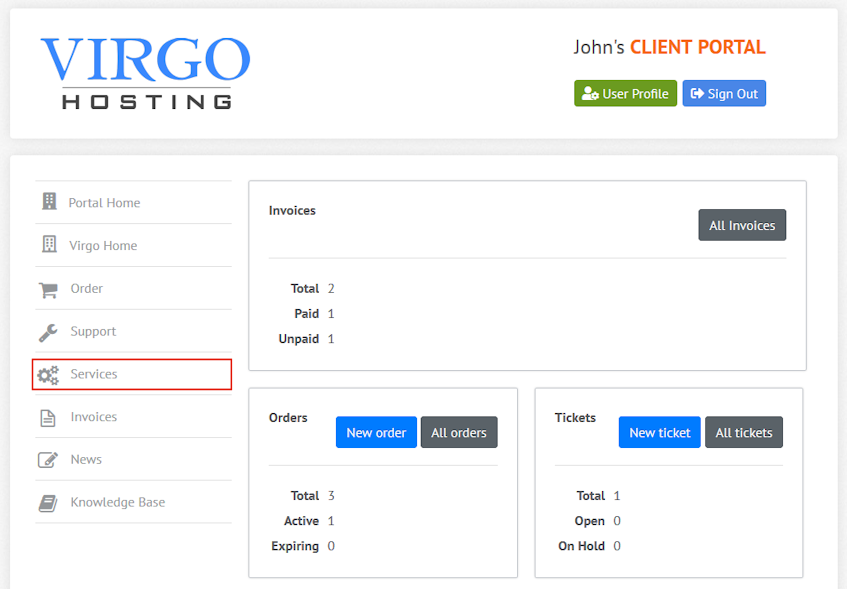Screen dimensions: 847x589
Task: Click the John's CLIENT PORTAL heading
Action: 669,48
